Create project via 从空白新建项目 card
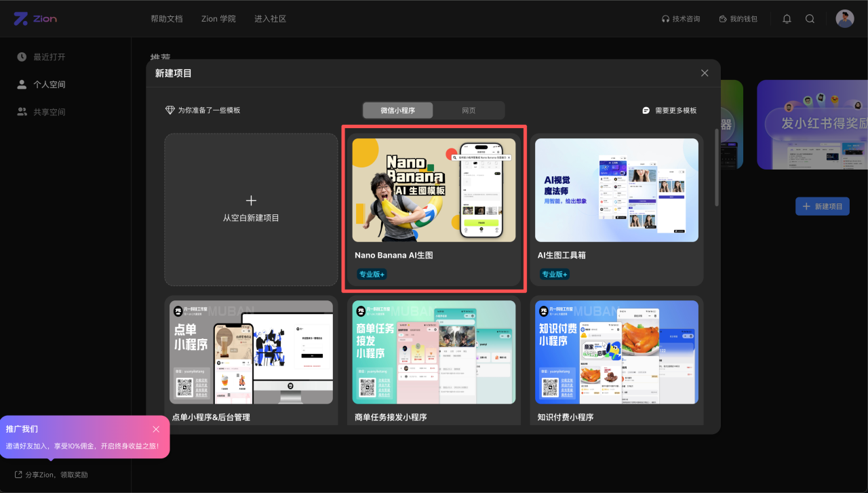The width and height of the screenshot is (868, 493). click(251, 210)
